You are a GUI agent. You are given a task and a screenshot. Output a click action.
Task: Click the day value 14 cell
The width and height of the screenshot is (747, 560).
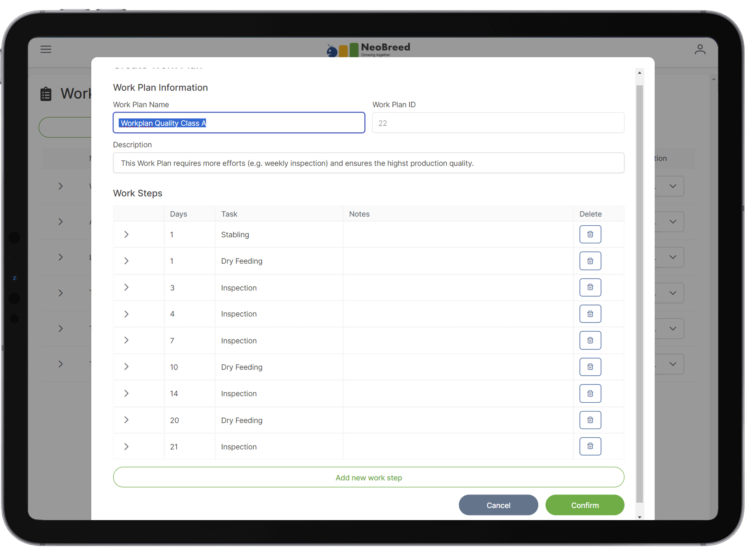(190, 393)
